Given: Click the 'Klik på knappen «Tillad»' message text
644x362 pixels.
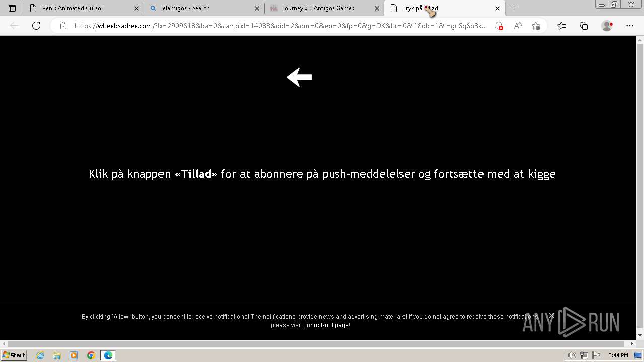Looking at the screenshot, I should coord(322,174).
